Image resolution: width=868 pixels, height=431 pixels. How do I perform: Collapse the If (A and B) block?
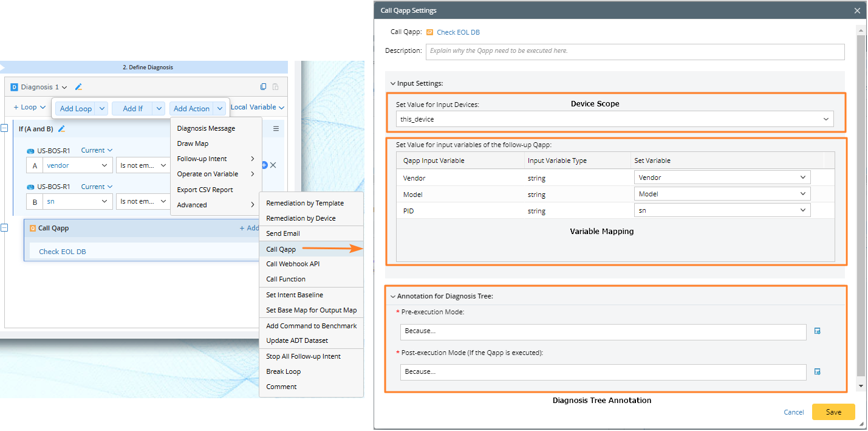[4, 128]
